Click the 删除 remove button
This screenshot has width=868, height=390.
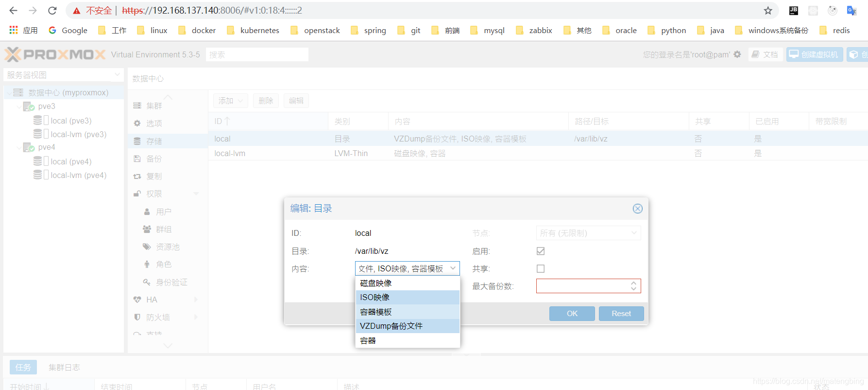[x=266, y=101]
